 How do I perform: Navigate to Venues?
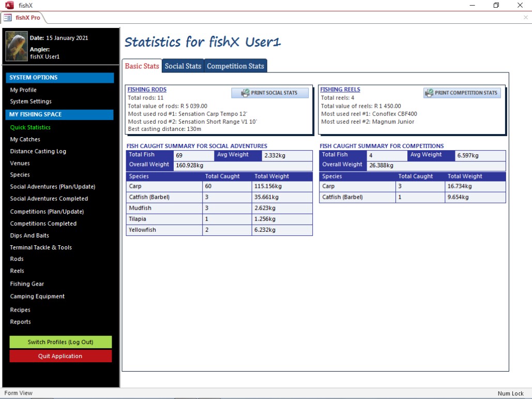[x=20, y=164]
